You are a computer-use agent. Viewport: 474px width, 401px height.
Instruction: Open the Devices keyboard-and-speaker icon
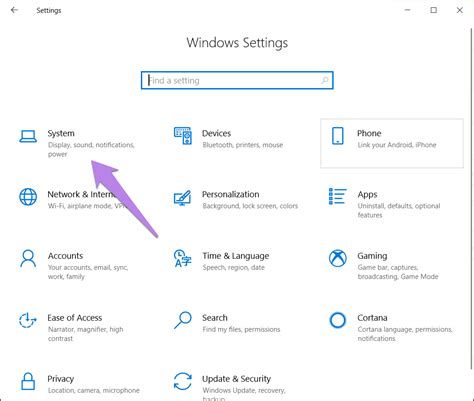click(x=183, y=136)
